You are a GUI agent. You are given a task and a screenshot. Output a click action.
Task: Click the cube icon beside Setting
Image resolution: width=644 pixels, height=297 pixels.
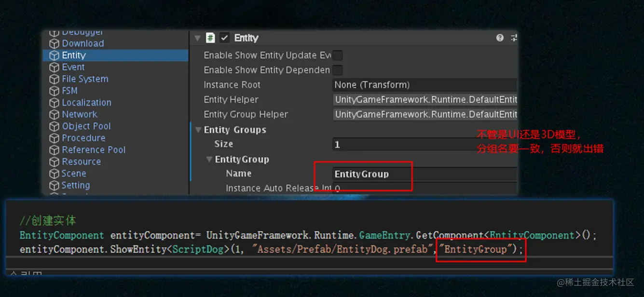[55, 186]
